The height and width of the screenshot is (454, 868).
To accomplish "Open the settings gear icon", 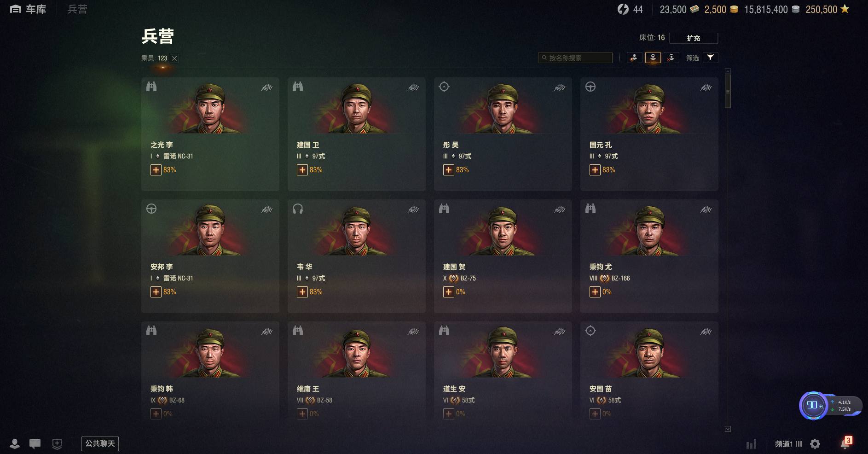I will [x=815, y=444].
